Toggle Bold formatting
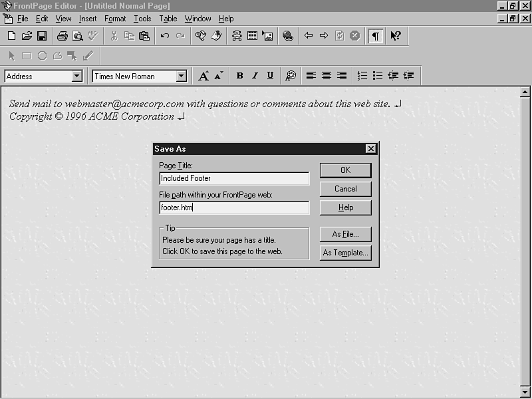The width and height of the screenshot is (532, 399). tap(239, 76)
